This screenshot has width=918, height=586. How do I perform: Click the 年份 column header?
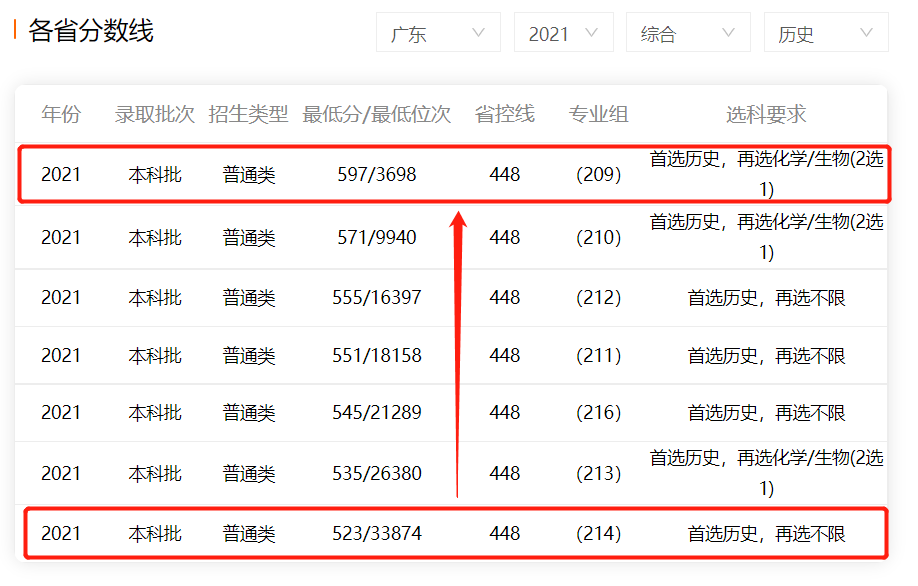pos(61,114)
